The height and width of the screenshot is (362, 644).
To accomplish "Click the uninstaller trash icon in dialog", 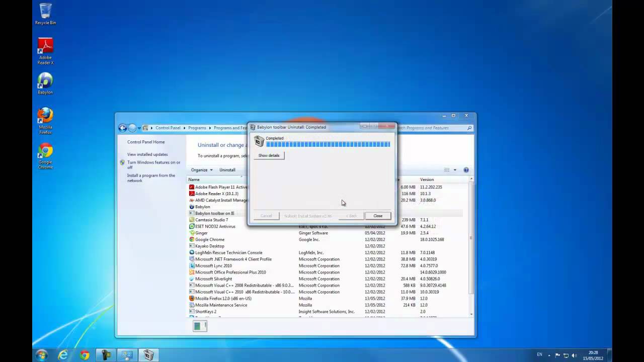I will point(259,141).
